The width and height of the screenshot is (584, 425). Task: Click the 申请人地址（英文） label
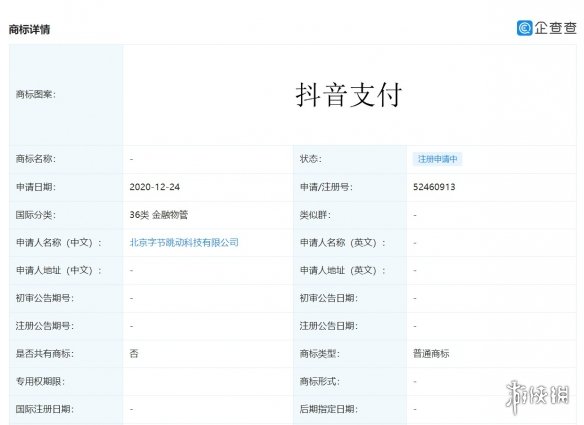coord(343,270)
